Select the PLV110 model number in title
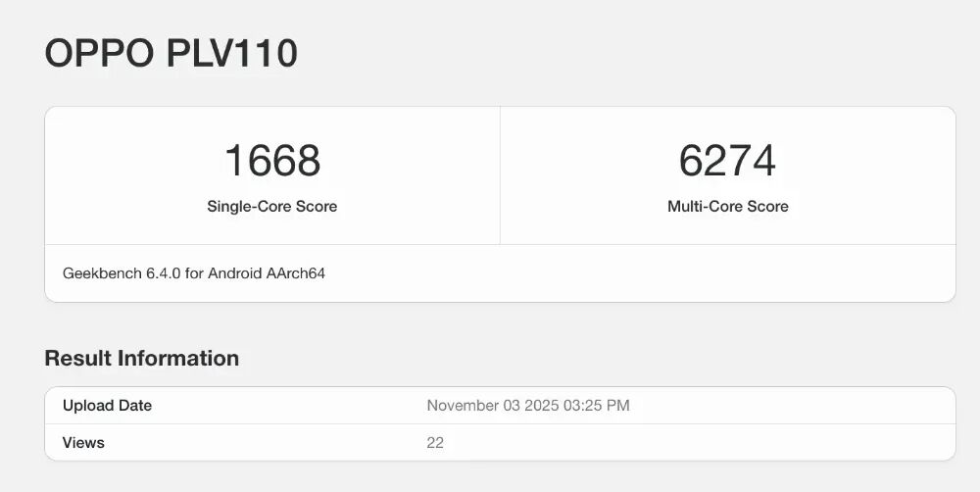Screen dimensions: 980x492 [x=231, y=54]
